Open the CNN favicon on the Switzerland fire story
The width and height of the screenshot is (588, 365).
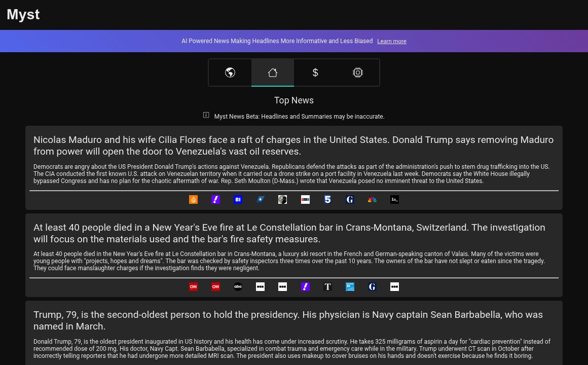(193, 286)
